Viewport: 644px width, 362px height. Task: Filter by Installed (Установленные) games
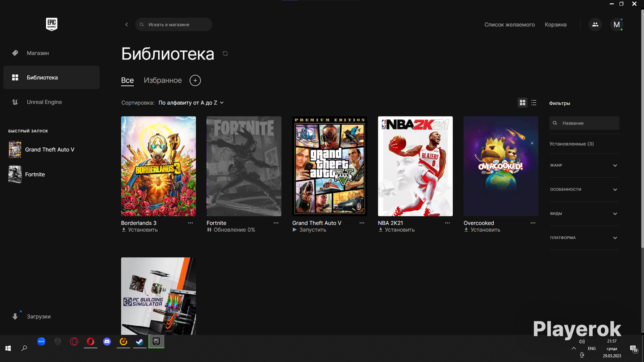click(x=572, y=144)
